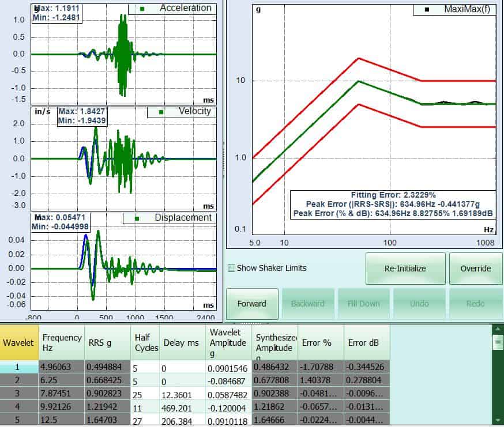The height and width of the screenshot is (427, 504).
Task: Click the Half Cycles column header
Action: coord(145,342)
